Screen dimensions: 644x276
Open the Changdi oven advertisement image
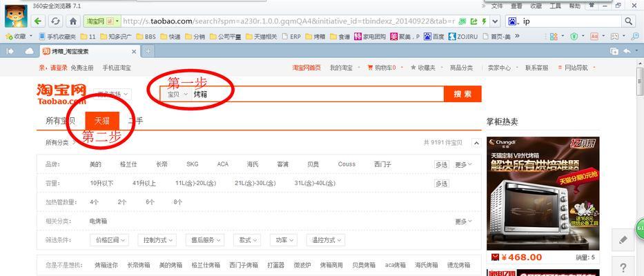coord(543,193)
